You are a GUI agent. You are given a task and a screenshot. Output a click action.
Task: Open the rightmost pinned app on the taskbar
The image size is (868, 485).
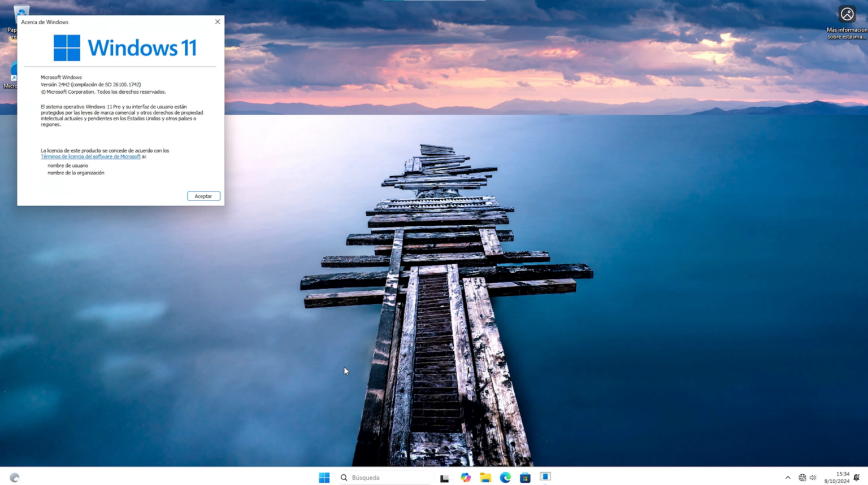(545, 477)
